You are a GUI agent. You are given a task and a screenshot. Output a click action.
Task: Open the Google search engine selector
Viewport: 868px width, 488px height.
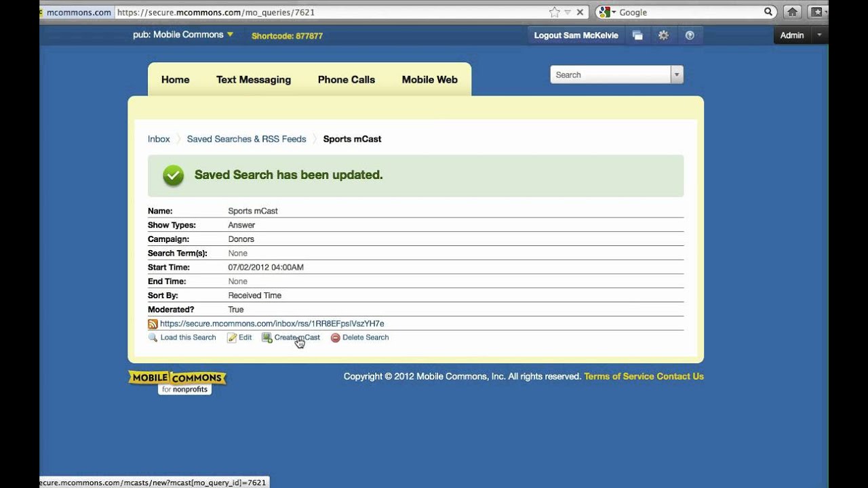(x=607, y=12)
